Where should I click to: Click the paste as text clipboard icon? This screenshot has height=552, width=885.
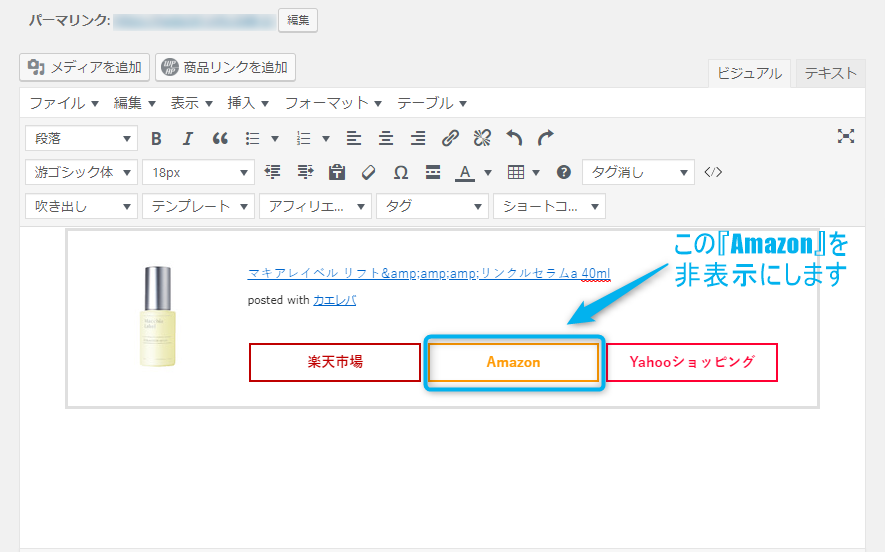(x=337, y=172)
